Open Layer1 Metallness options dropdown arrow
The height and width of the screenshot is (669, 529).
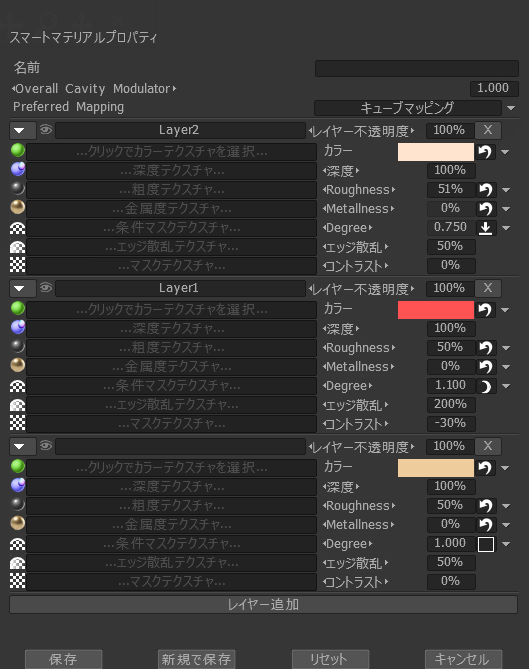(x=506, y=366)
